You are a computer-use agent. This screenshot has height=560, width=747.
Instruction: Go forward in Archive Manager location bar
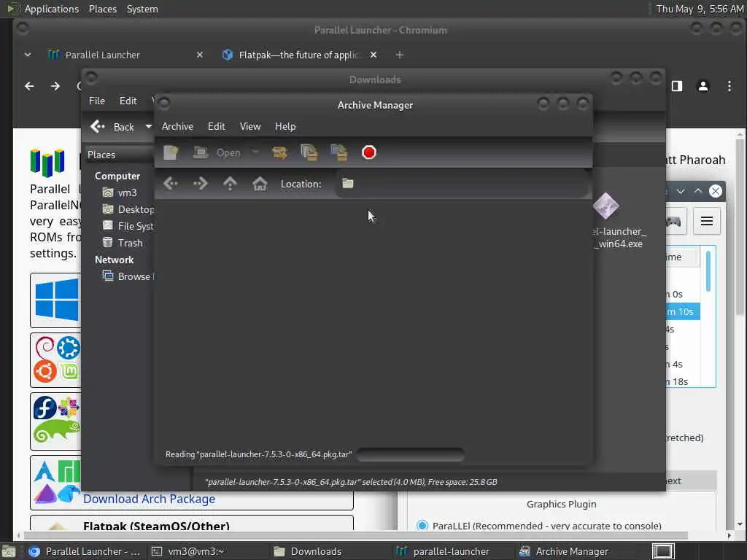coord(201,183)
